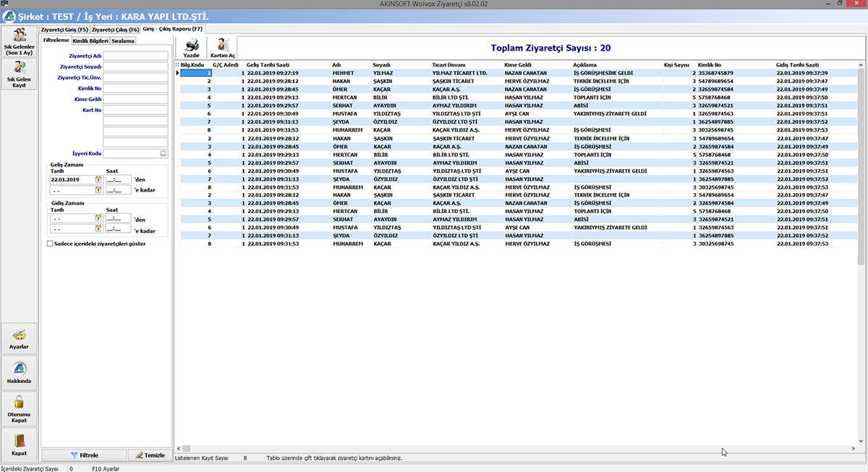Click the Kapat door icon

(20, 444)
